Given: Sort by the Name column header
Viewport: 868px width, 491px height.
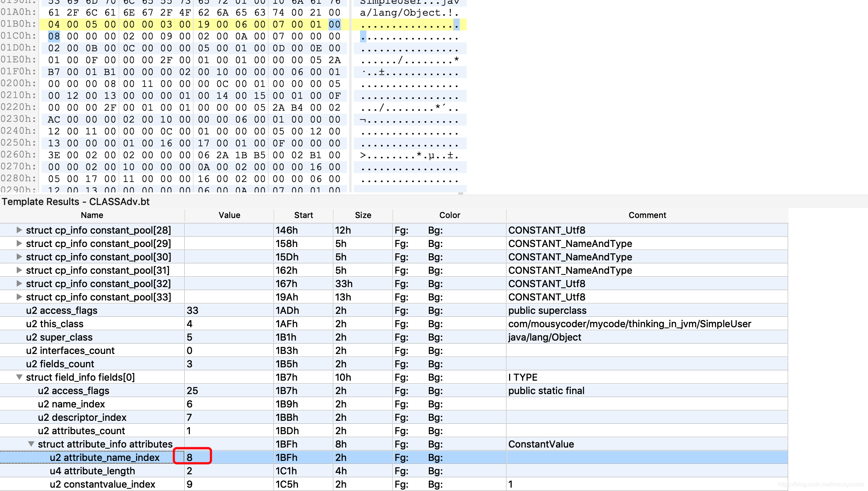Looking at the screenshot, I should point(92,215).
